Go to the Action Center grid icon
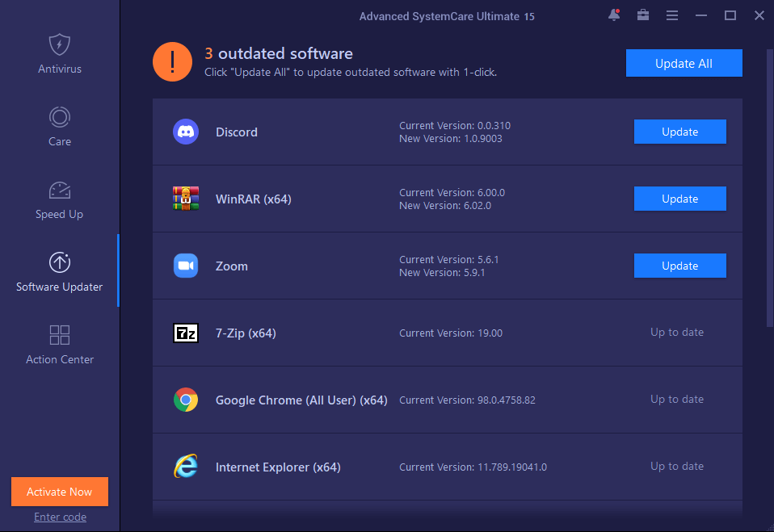The width and height of the screenshot is (774, 532). [59, 335]
